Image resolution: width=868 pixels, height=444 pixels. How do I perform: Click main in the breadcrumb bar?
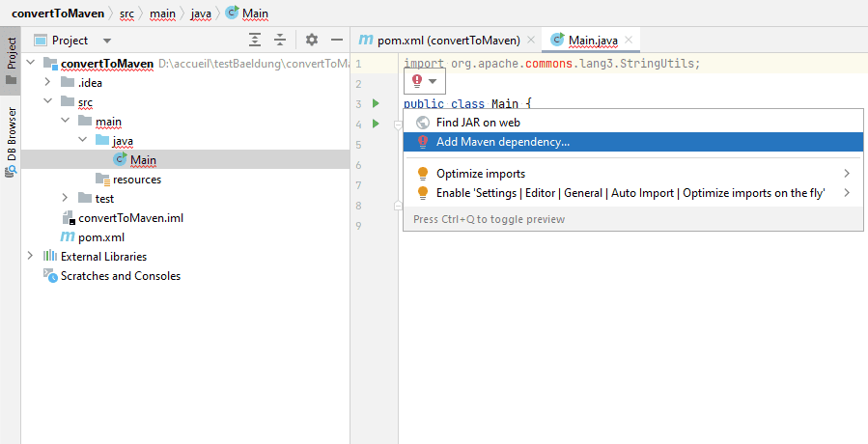162,14
